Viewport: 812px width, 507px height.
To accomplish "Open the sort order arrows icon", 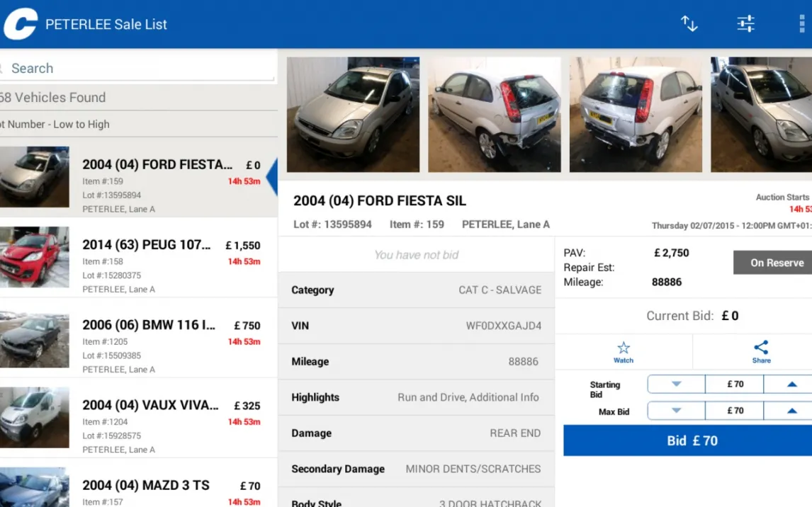I will 689,24.
